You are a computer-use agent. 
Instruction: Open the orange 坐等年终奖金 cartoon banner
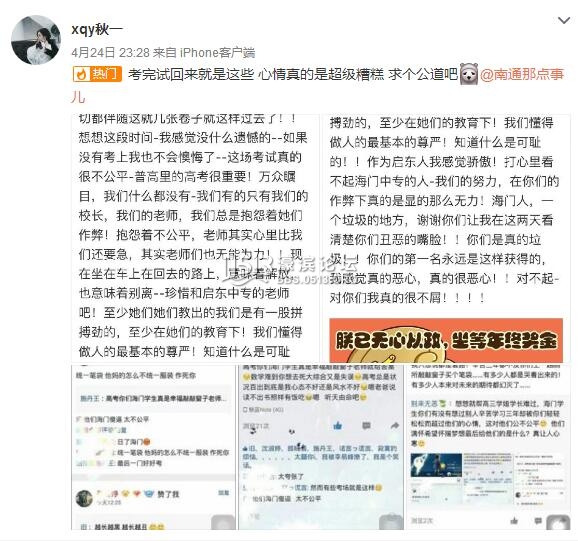coord(446,340)
